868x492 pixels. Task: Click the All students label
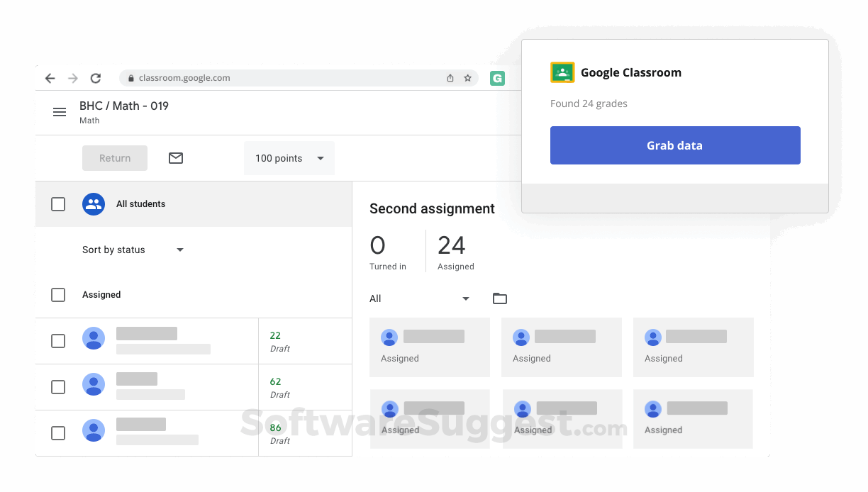(x=140, y=204)
